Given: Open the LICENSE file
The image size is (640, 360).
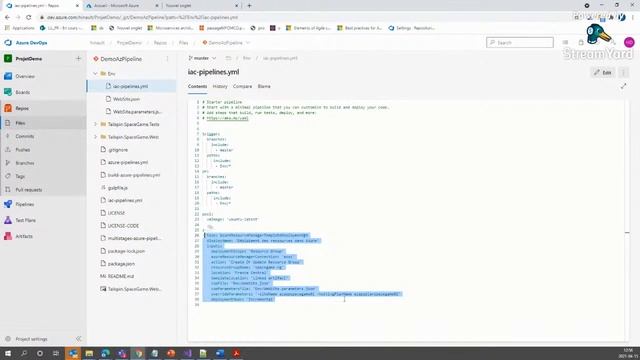Looking at the screenshot, I should [x=116, y=213].
